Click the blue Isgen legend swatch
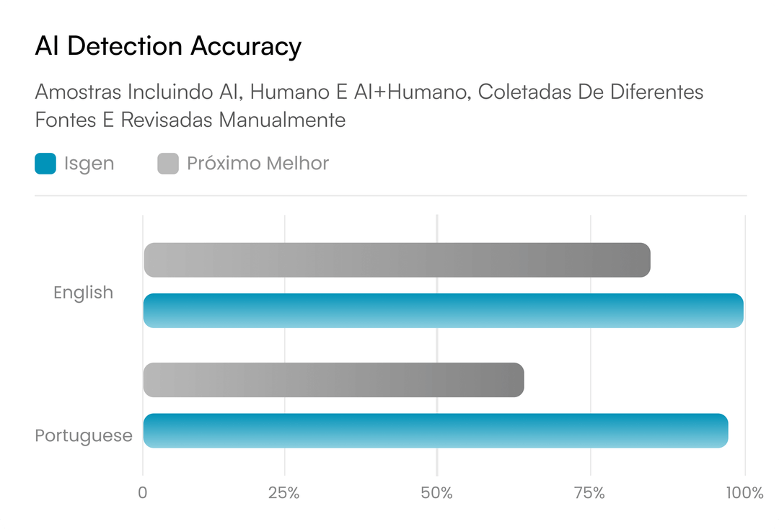Viewport: 779px width, 532px height. click(x=45, y=164)
